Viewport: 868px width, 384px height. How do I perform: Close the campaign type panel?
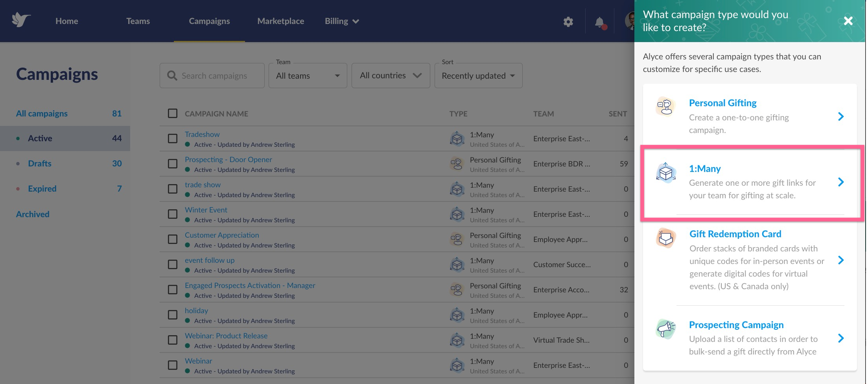848,21
